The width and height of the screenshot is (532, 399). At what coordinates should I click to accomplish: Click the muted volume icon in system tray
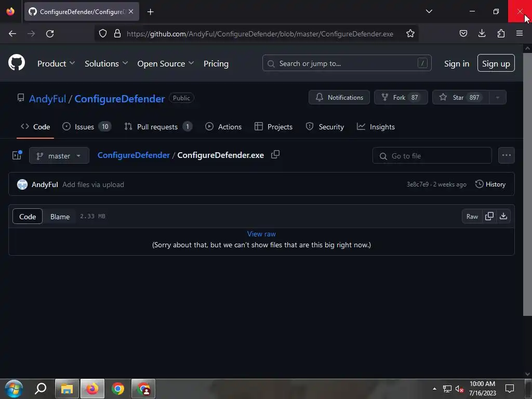coord(459,389)
